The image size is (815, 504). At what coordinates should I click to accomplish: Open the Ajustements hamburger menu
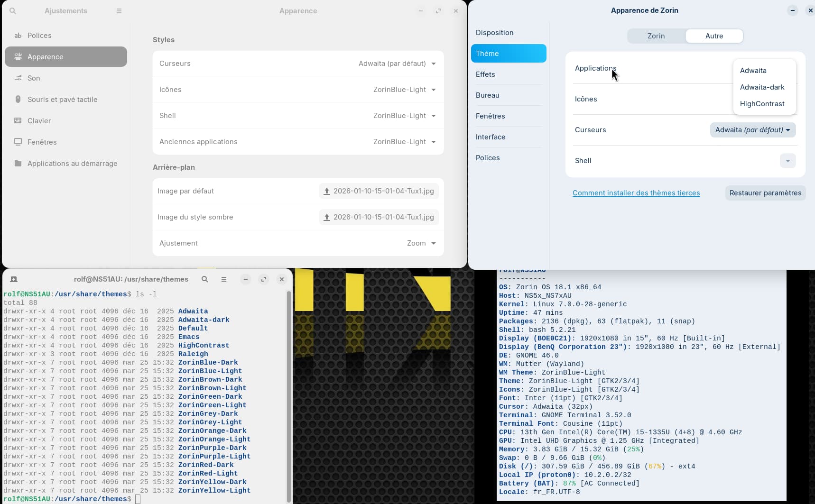119,11
